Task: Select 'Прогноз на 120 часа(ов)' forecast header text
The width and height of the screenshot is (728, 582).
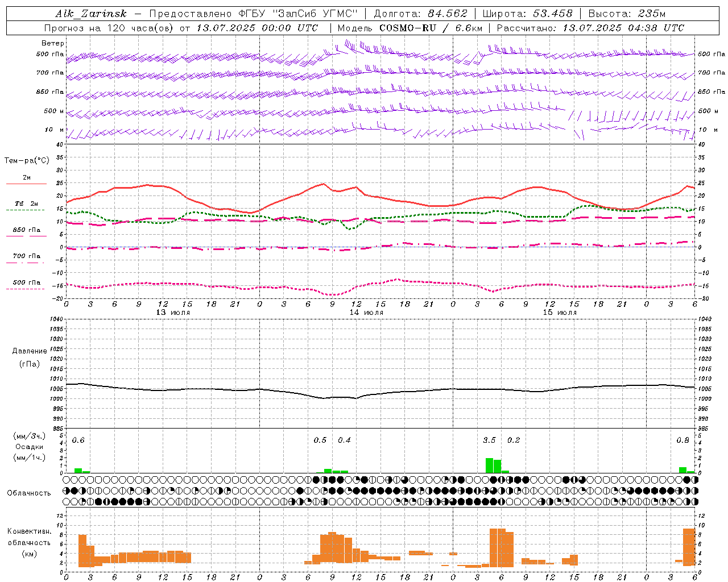Action: [109, 28]
